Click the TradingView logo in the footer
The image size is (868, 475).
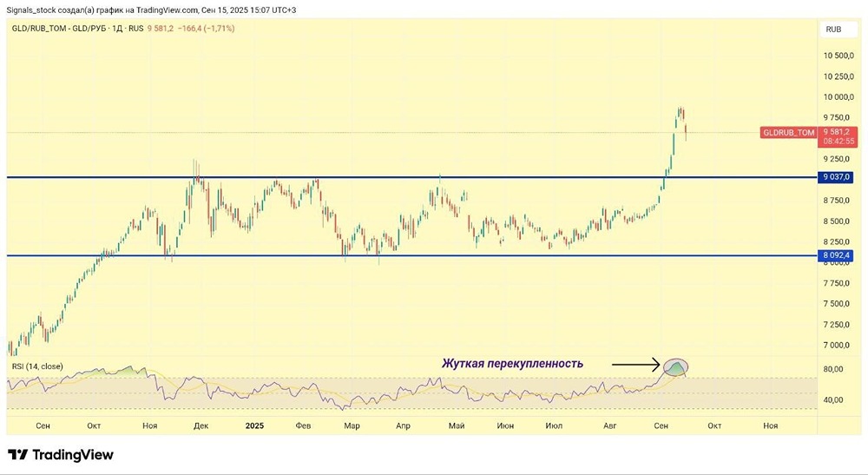61,455
